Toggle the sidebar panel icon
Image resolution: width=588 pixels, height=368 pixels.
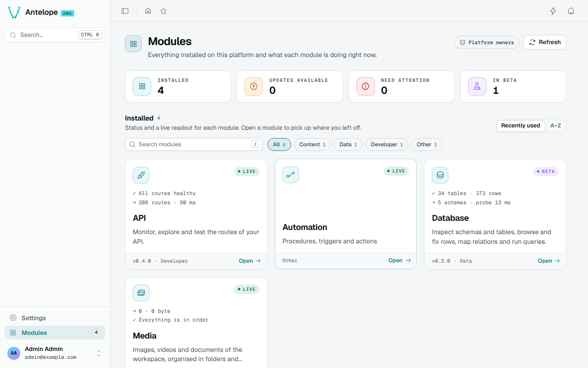click(x=125, y=11)
